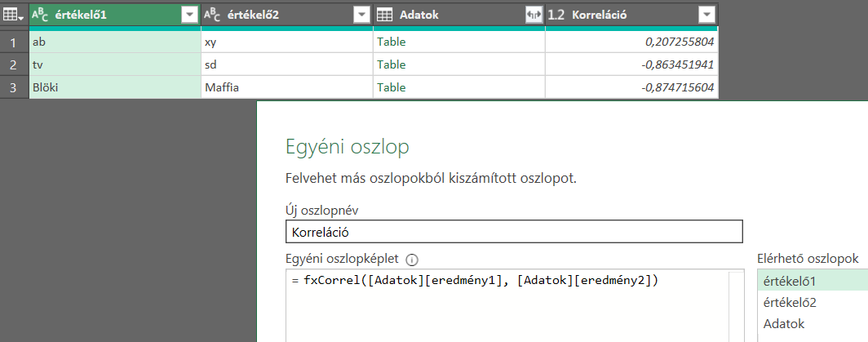Select row number 2 header

pyautogui.click(x=15, y=64)
